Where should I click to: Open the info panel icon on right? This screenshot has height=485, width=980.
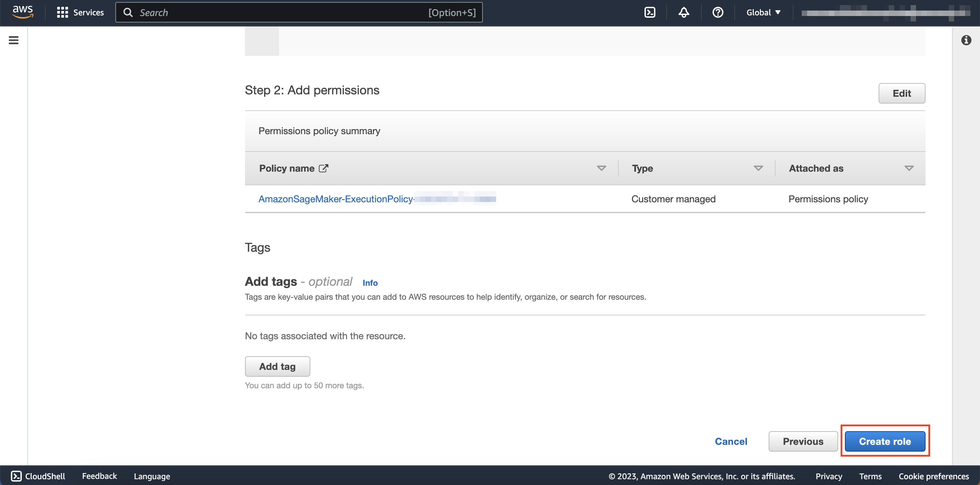pyautogui.click(x=966, y=40)
